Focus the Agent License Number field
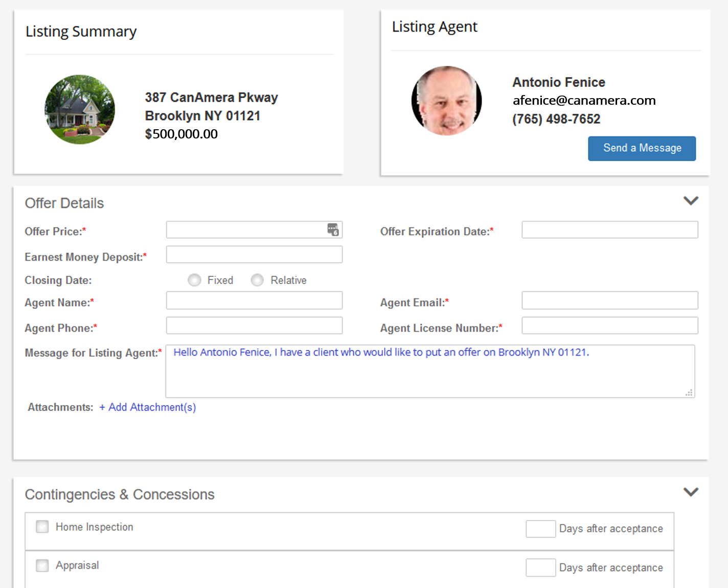Viewport: 728px width, 588px height. pyautogui.click(x=609, y=325)
